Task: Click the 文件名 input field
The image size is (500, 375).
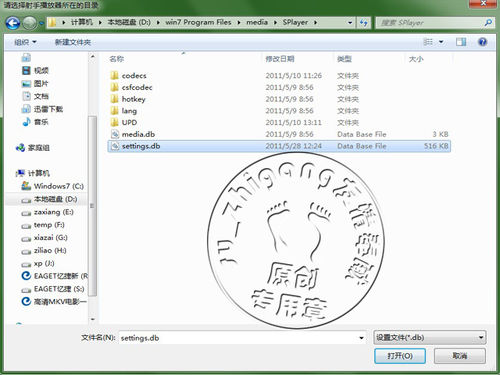Action: tap(238, 338)
